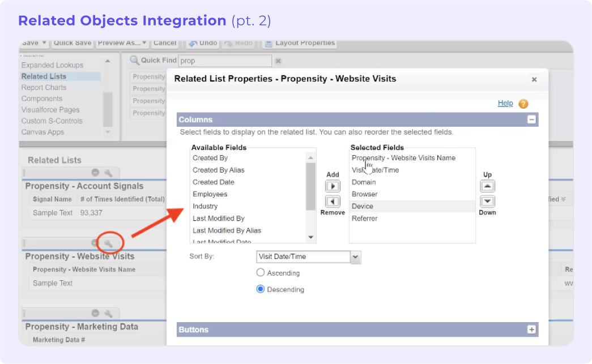Open the Save dropdown arrow

44,43
